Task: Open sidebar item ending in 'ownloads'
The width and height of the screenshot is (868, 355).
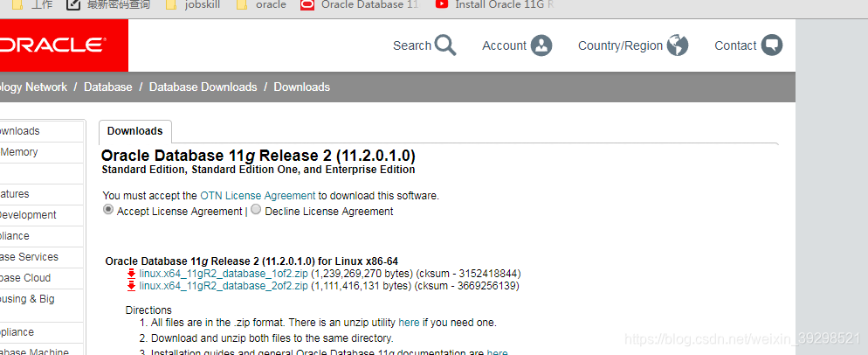Action: pyautogui.click(x=20, y=131)
